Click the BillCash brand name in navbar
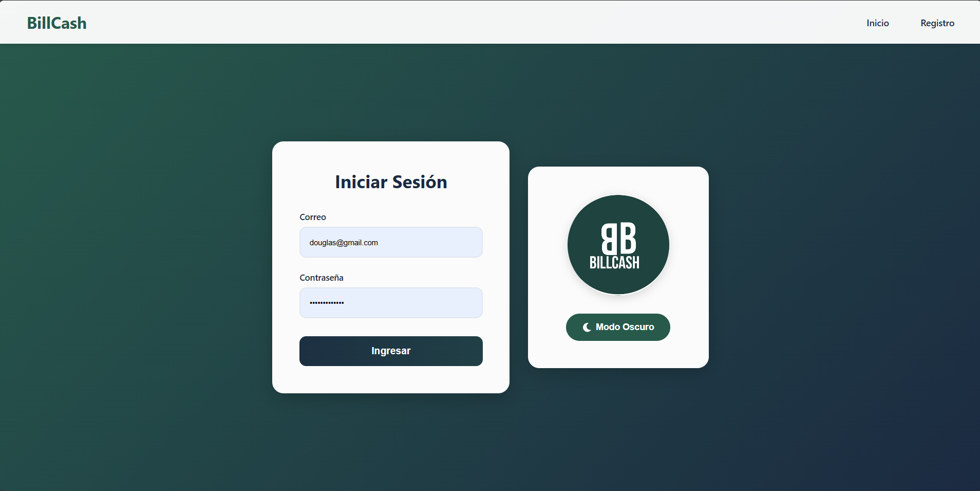980x491 pixels. (56, 23)
